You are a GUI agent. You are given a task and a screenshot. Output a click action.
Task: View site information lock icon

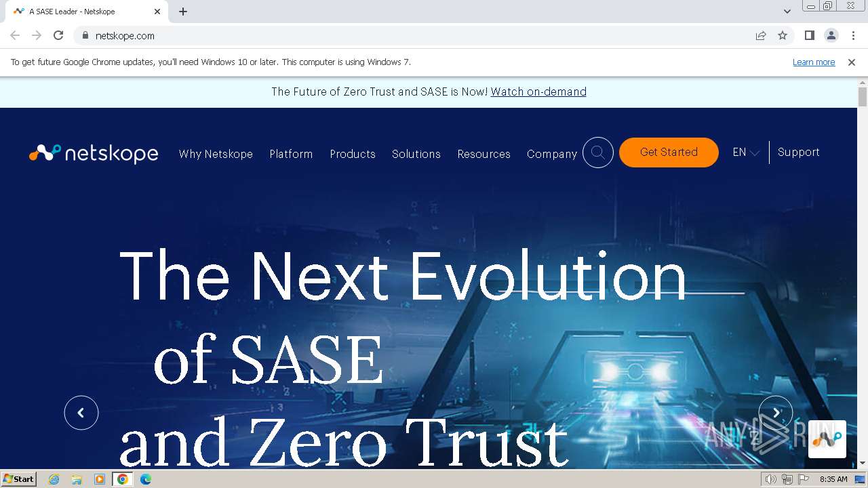(x=85, y=35)
